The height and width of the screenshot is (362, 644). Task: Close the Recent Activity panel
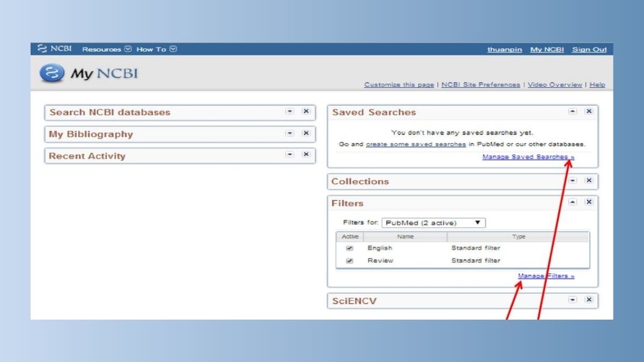pyautogui.click(x=306, y=154)
